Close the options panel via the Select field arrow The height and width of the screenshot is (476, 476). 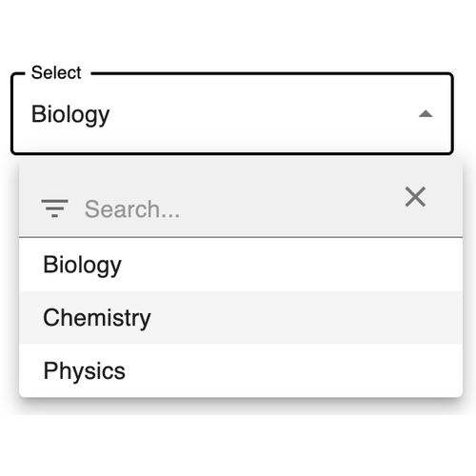point(426,113)
